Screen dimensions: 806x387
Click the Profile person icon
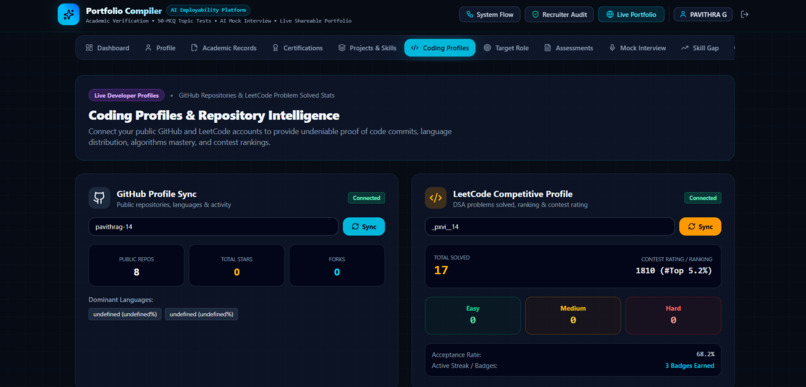(x=148, y=48)
